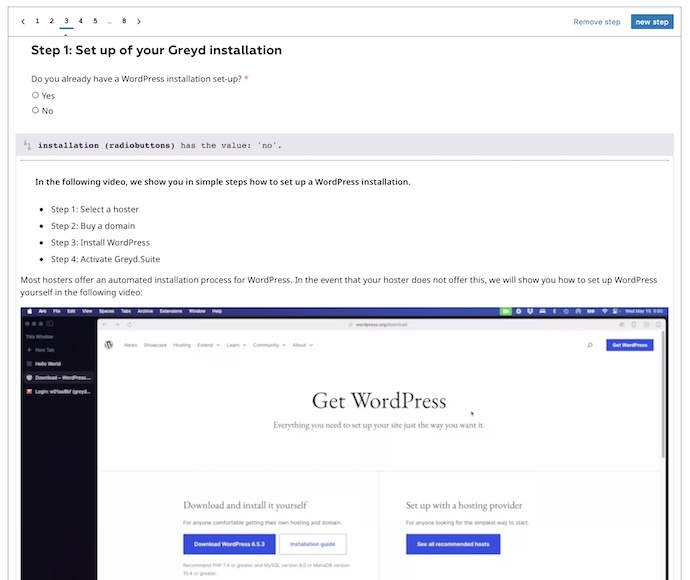Switch to step page 2
The image size is (690, 580).
[x=51, y=21]
